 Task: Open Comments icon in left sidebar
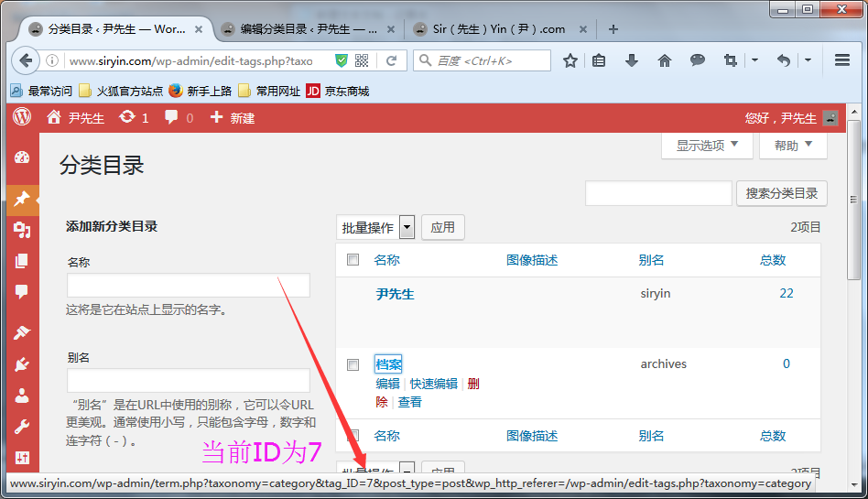[x=22, y=292]
